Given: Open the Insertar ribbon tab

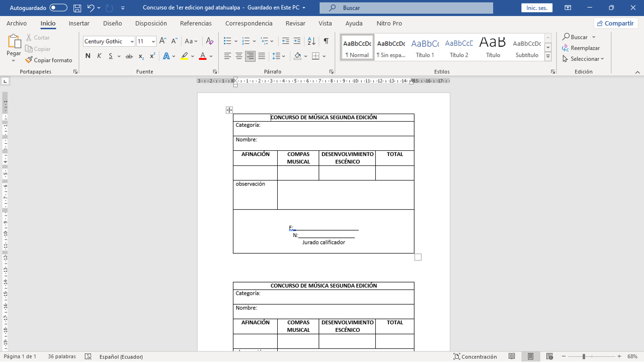Looking at the screenshot, I should [79, 23].
